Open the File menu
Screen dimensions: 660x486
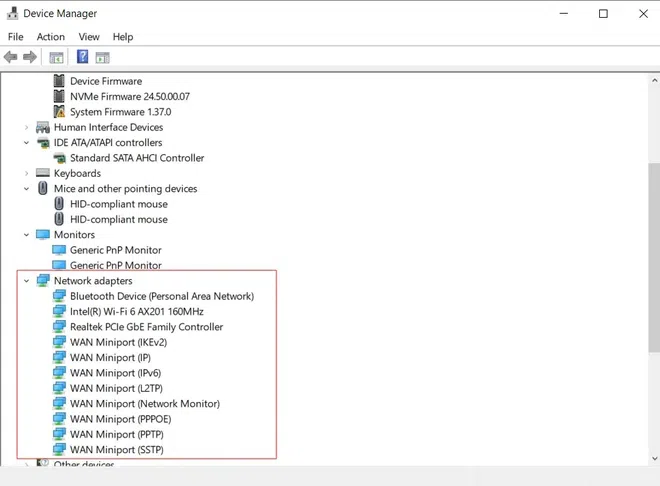coord(16,37)
